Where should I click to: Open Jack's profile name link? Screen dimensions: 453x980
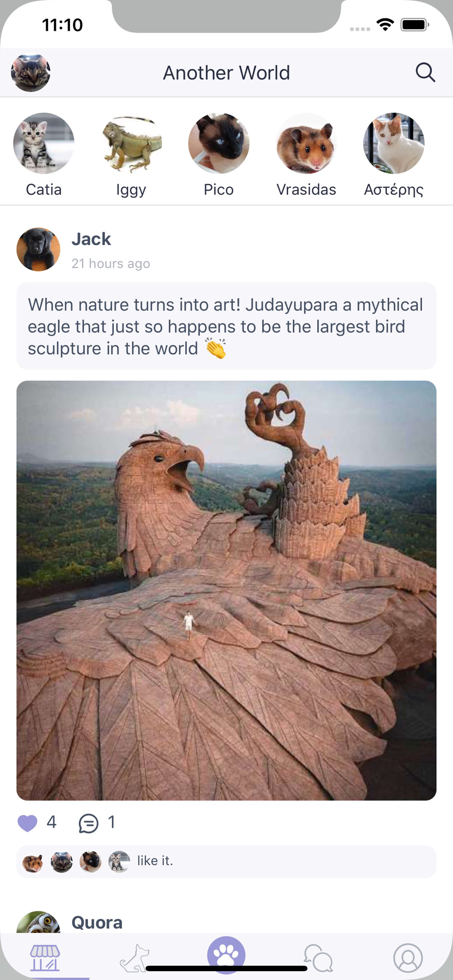(x=91, y=239)
